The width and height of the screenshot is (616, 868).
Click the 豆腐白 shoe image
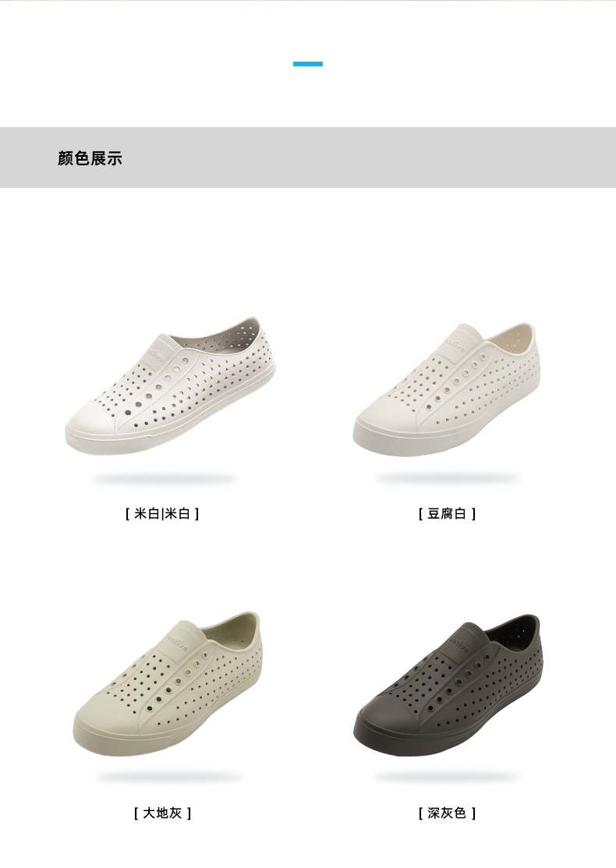pyautogui.click(x=447, y=390)
